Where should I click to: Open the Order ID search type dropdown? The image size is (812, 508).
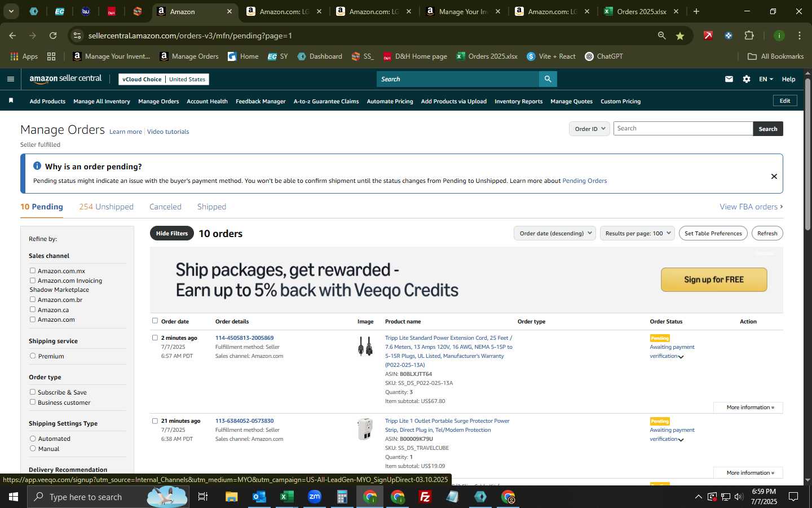point(589,129)
